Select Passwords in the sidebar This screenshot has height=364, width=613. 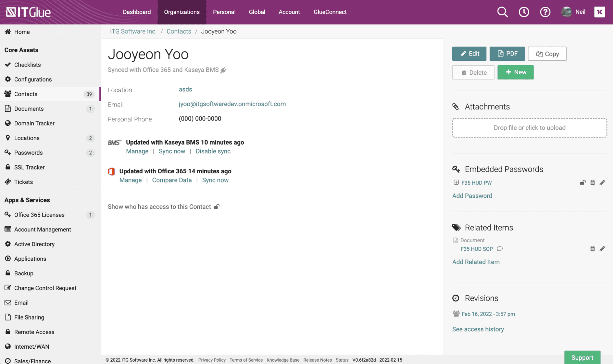(x=28, y=153)
